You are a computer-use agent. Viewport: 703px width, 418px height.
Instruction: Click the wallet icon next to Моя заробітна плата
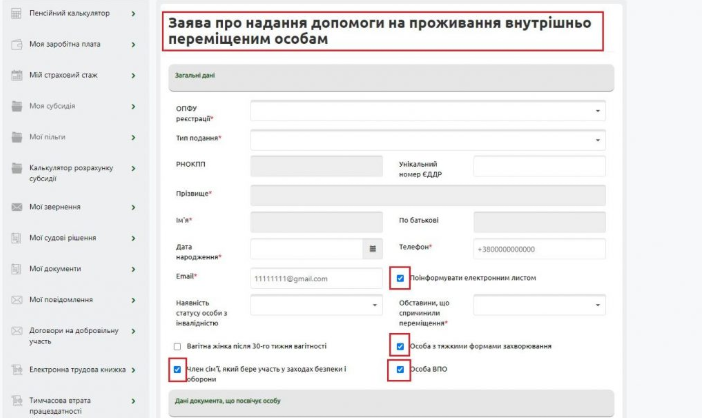(17, 45)
